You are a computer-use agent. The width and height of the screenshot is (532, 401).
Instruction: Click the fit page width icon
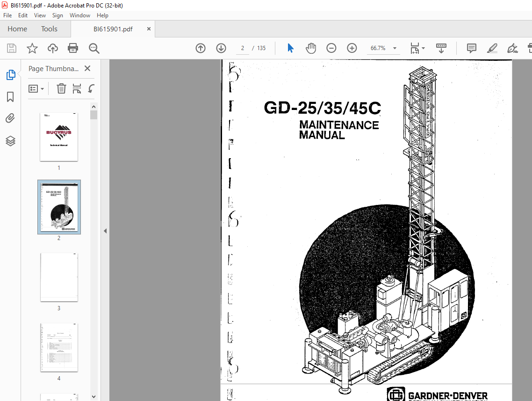click(415, 48)
